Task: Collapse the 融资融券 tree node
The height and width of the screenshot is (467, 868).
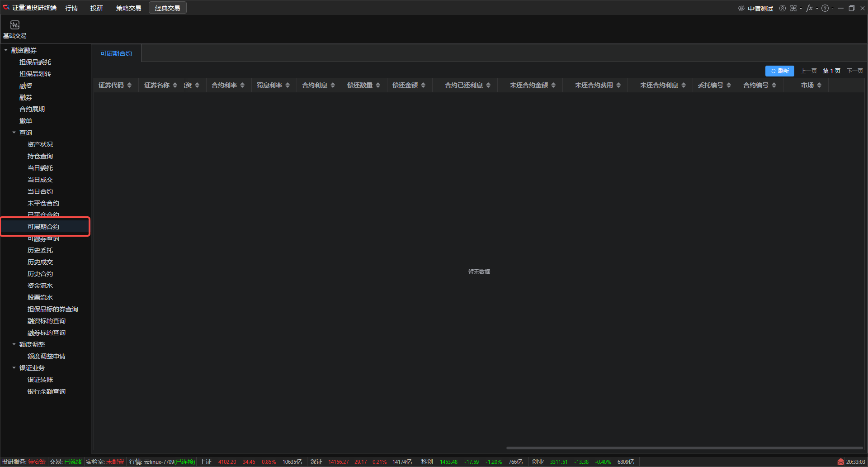Action: tap(6, 50)
